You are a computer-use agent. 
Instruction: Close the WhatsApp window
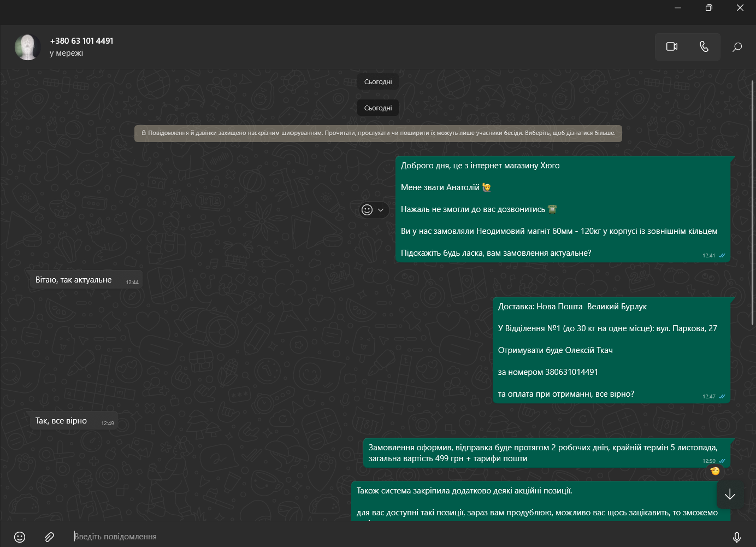(740, 8)
